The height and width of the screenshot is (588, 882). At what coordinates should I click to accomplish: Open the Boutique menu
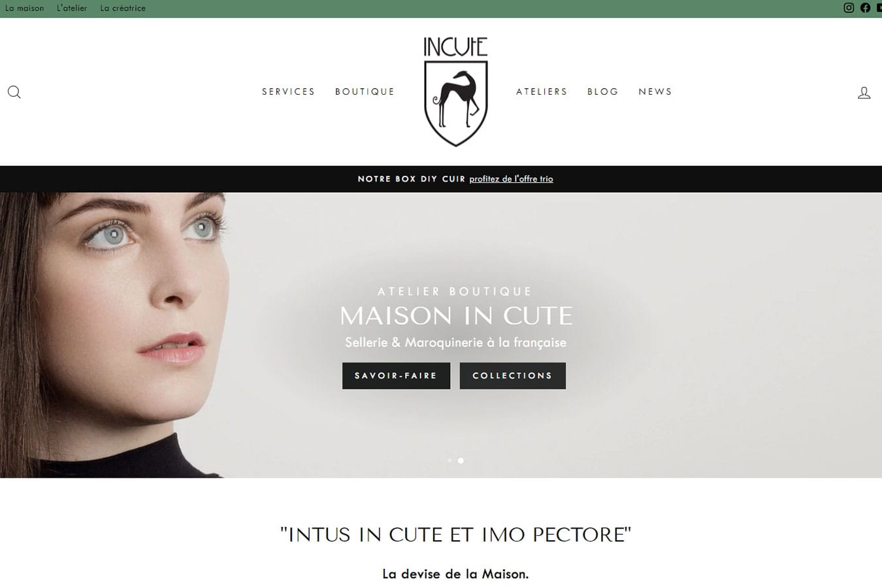tap(365, 91)
